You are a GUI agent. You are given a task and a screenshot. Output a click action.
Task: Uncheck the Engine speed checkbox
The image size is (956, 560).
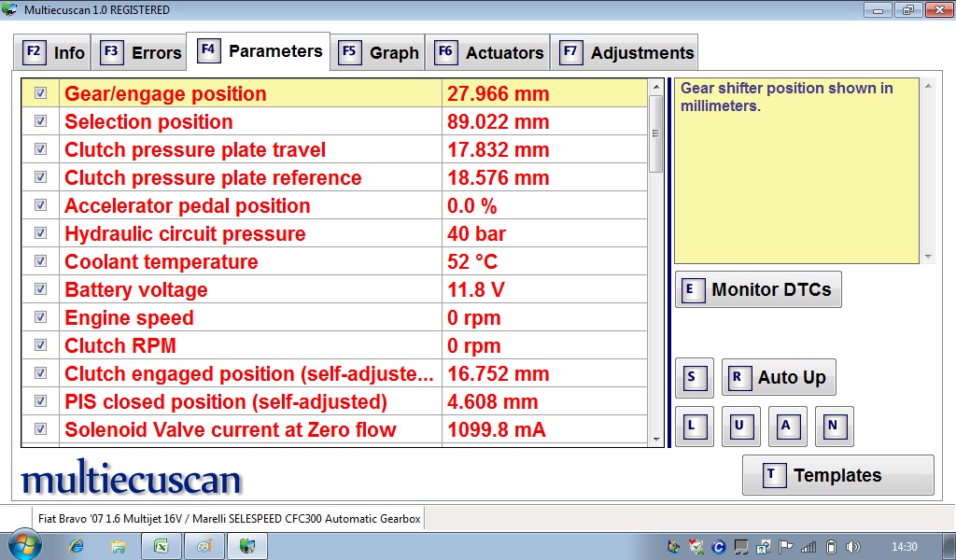coord(40,317)
